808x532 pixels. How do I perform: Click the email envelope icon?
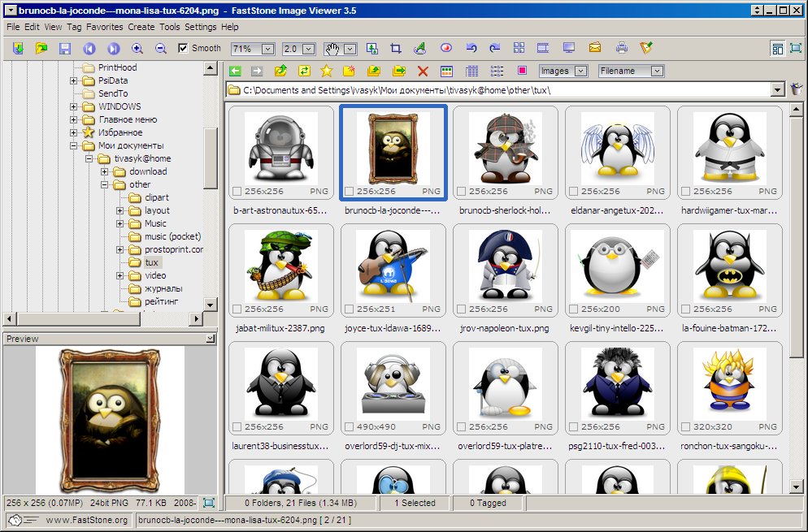pyautogui.click(x=595, y=48)
